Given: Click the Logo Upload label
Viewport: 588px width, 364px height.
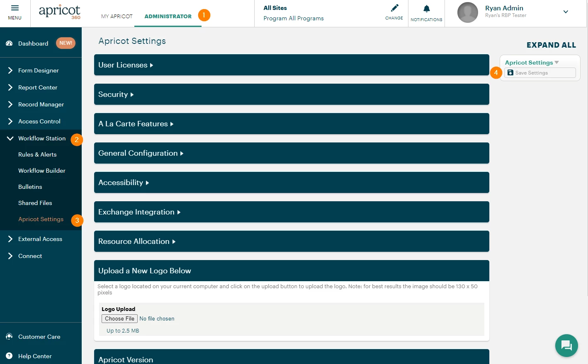Looking at the screenshot, I should pos(119,309).
